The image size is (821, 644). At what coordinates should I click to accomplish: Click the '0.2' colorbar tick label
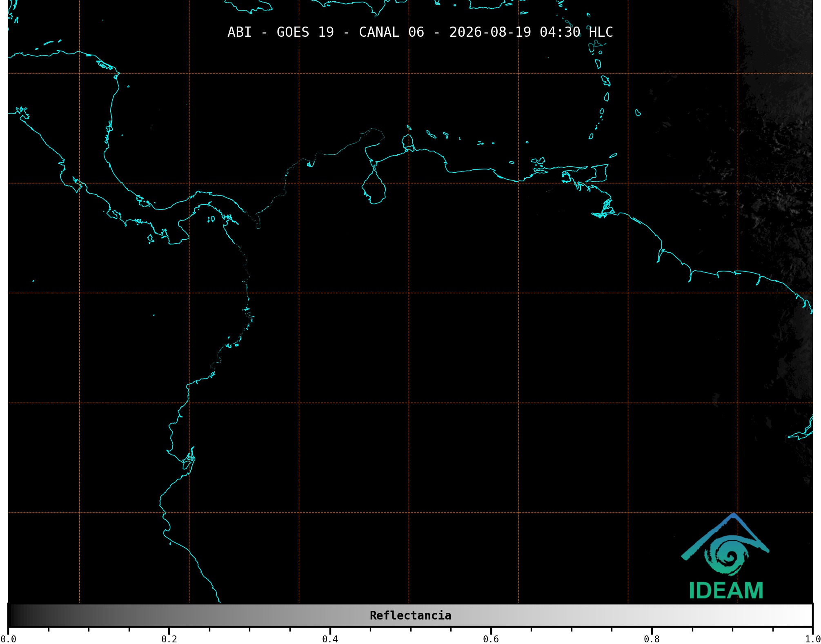[x=169, y=639]
